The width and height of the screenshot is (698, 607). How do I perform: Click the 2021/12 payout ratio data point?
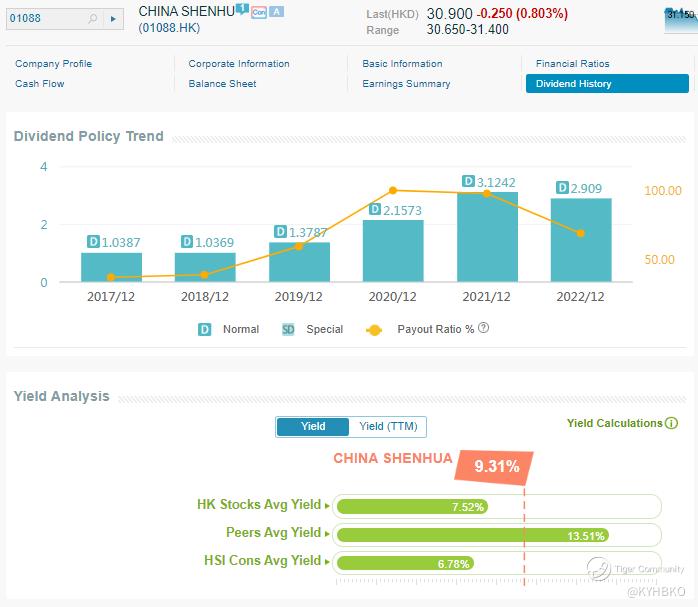click(x=487, y=193)
